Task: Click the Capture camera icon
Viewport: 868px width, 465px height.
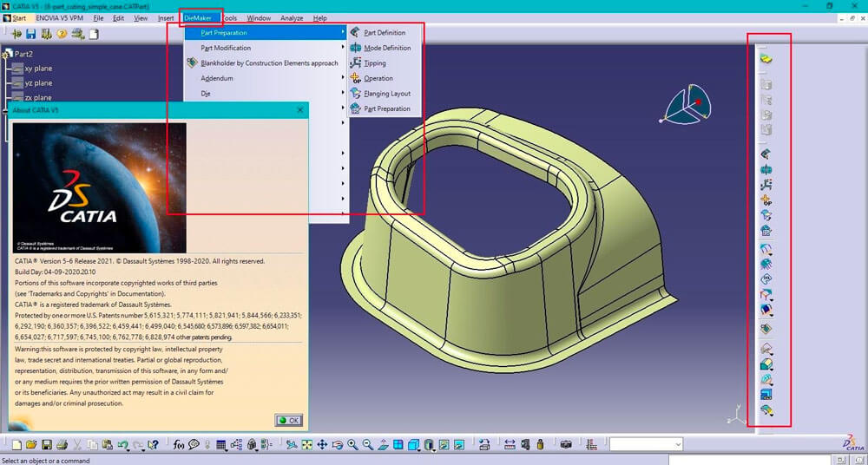Action: (566, 444)
